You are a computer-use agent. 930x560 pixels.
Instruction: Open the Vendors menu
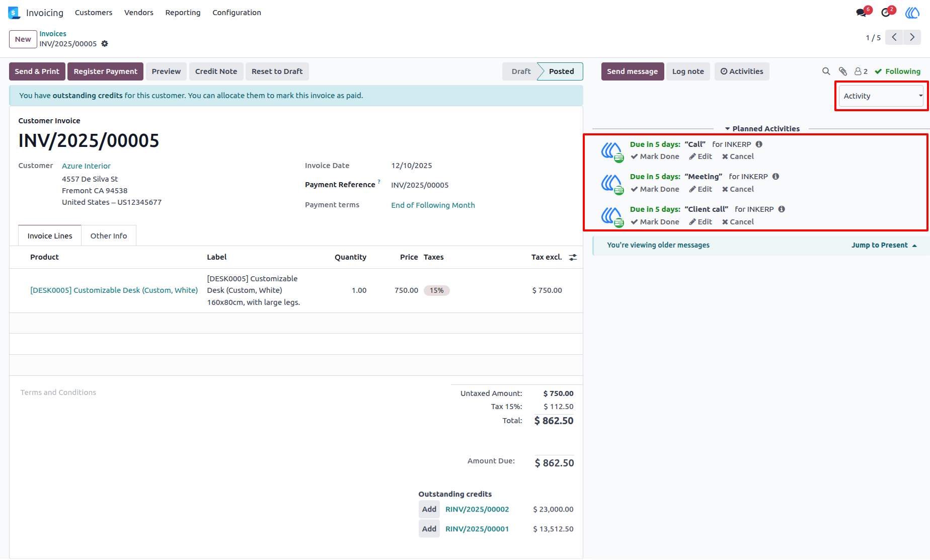139,13
